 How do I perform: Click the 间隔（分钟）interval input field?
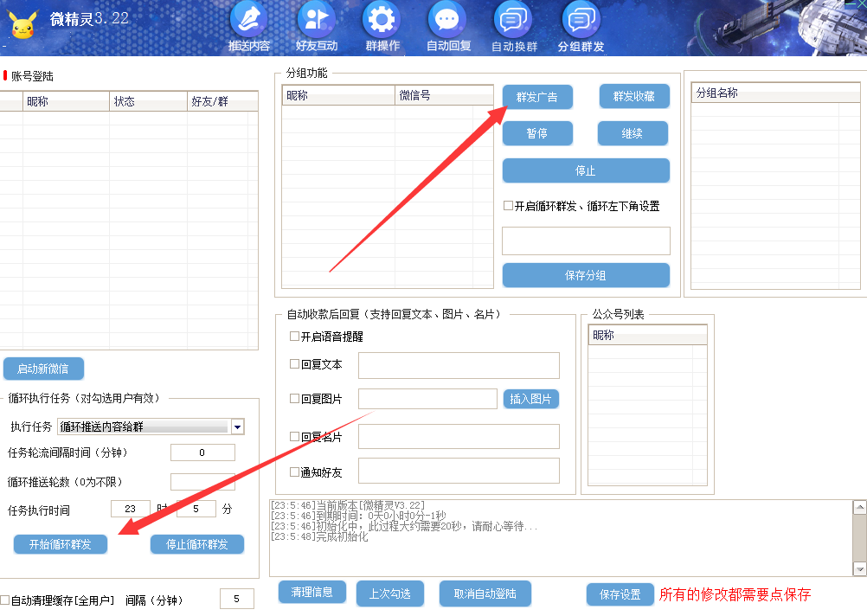[x=236, y=598]
